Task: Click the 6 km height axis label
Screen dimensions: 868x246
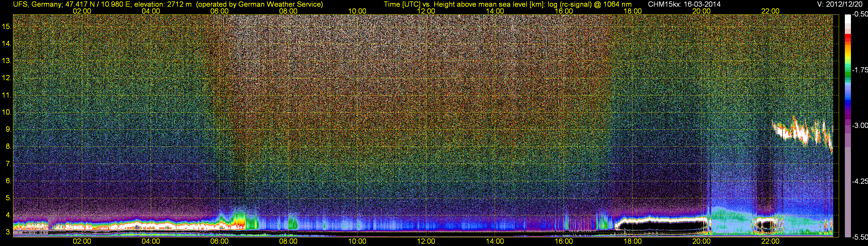Action: click(x=8, y=181)
